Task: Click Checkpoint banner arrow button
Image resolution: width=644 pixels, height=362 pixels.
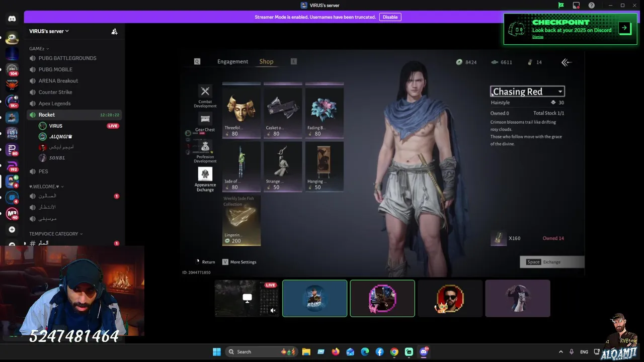Action: click(624, 28)
